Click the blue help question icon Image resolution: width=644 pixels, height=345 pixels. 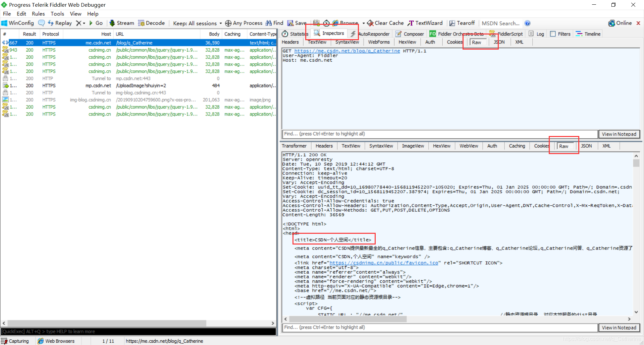click(527, 23)
